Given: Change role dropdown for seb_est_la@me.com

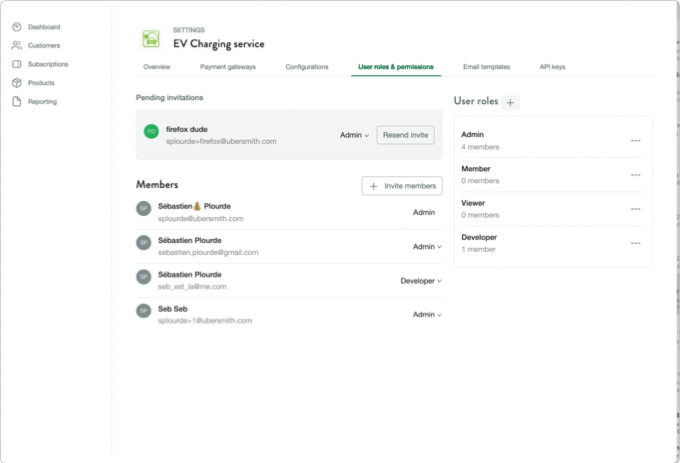Looking at the screenshot, I should click(x=420, y=281).
